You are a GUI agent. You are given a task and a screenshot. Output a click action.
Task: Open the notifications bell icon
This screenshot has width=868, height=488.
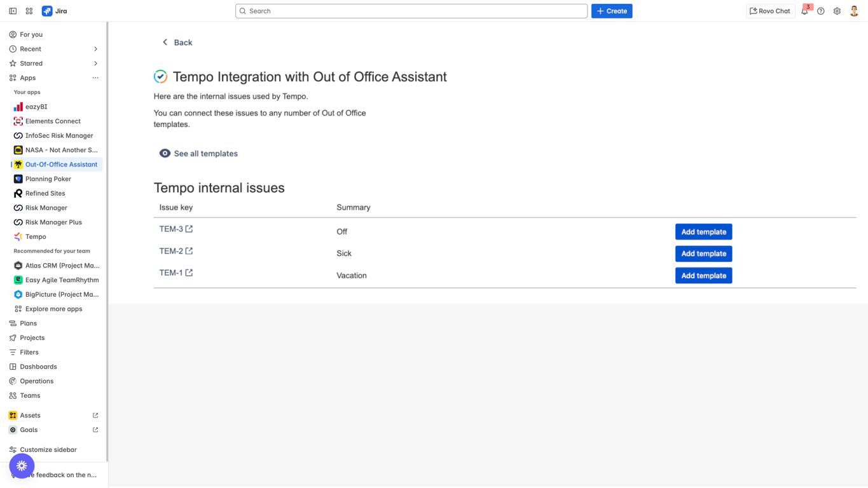804,11
